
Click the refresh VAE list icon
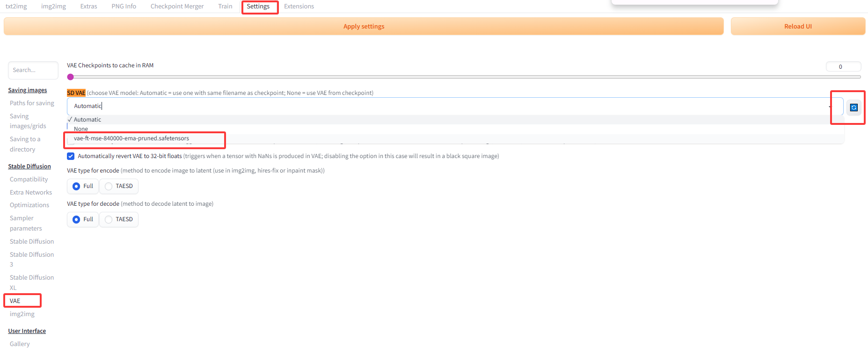click(853, 108)
